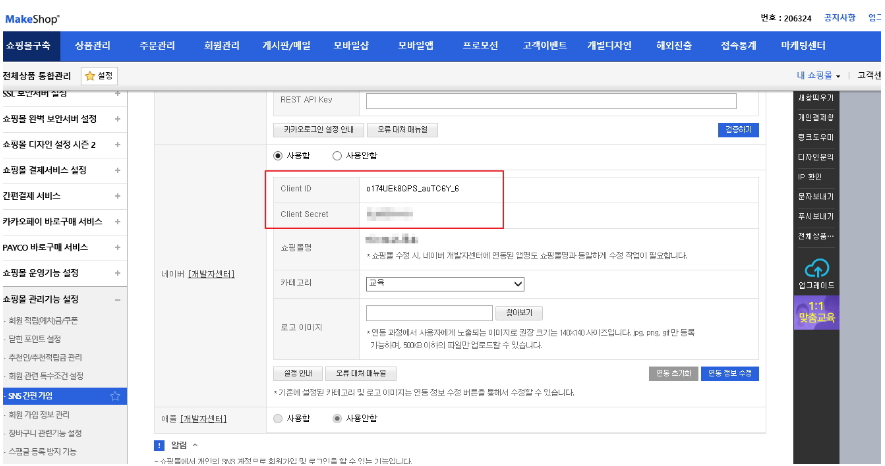Click the MakeShop logo

pyautogui.click(x=32, y=19)
